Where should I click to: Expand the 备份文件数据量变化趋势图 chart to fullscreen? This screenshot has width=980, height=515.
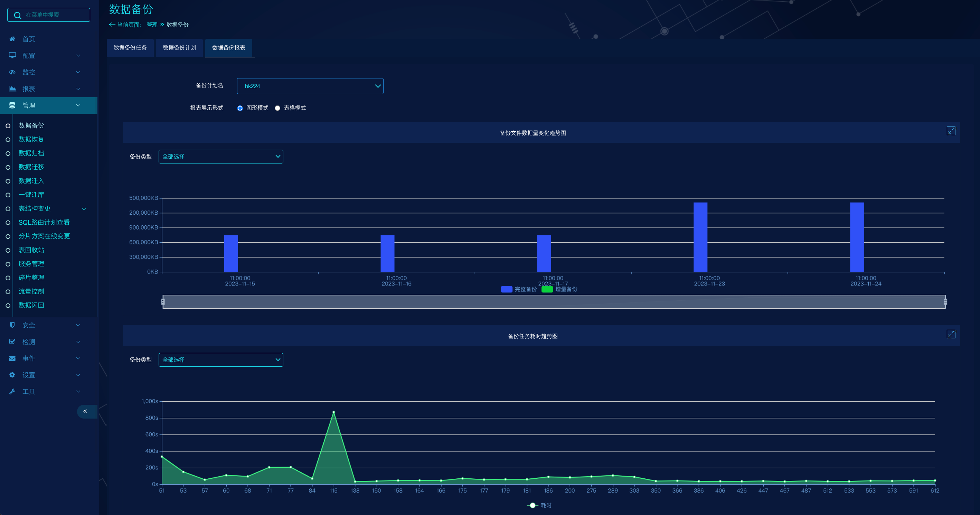pos(951,131)
